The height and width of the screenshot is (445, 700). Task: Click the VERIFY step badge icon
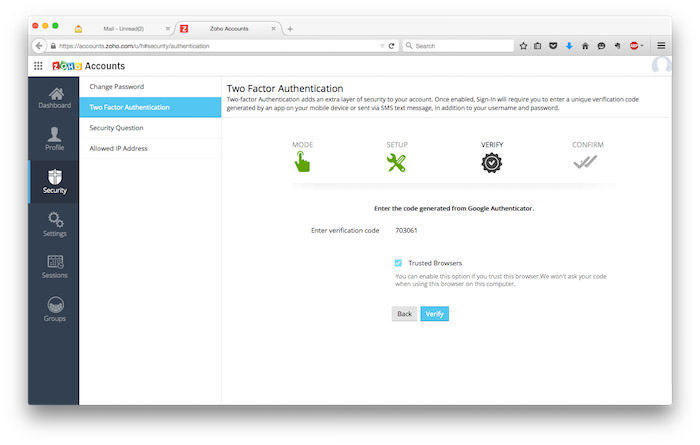(x=492, y=163)
